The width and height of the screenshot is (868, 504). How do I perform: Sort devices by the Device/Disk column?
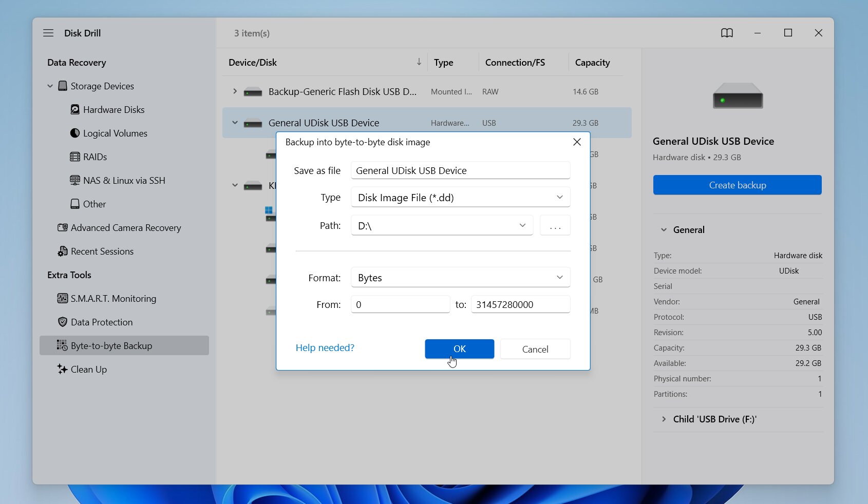[x=253, y=62]
